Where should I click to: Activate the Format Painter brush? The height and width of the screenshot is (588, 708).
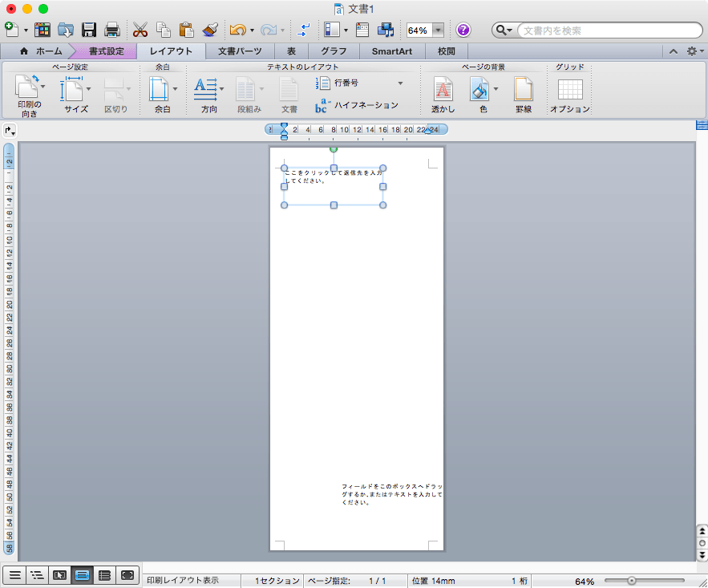(210, 30)
